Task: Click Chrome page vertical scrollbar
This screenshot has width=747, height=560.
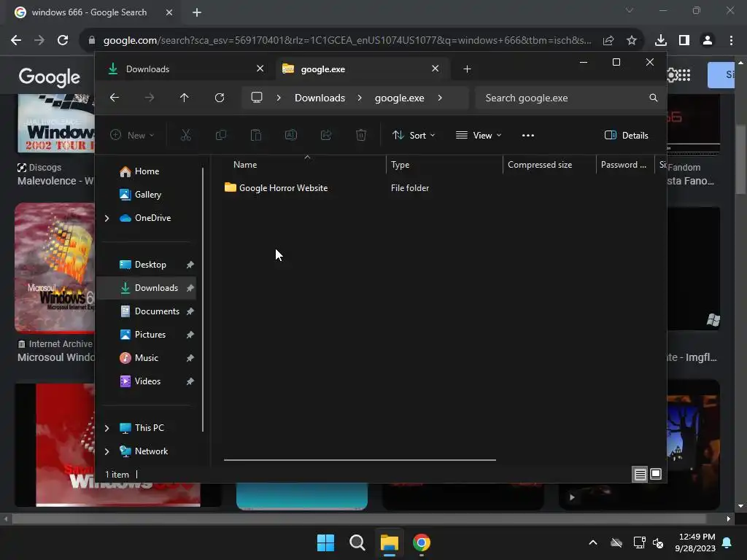Action: click(x=740, y=160)
